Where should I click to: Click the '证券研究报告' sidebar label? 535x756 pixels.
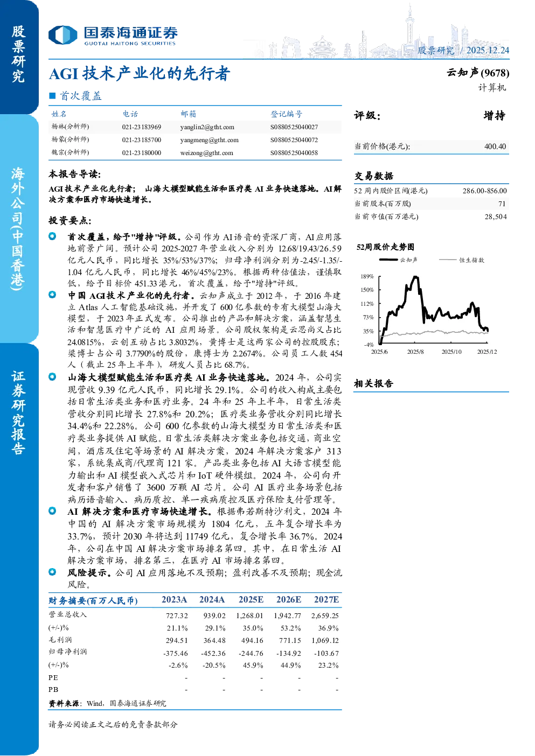coord(18,413)
